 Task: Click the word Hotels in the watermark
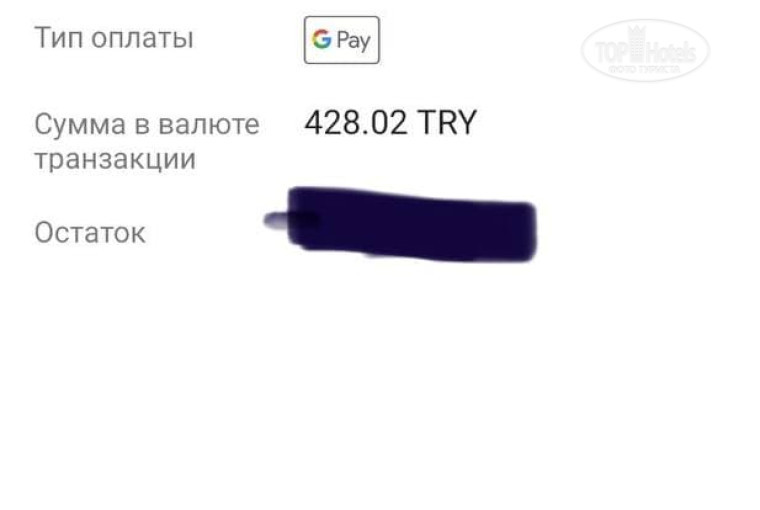tap(671, 51)
